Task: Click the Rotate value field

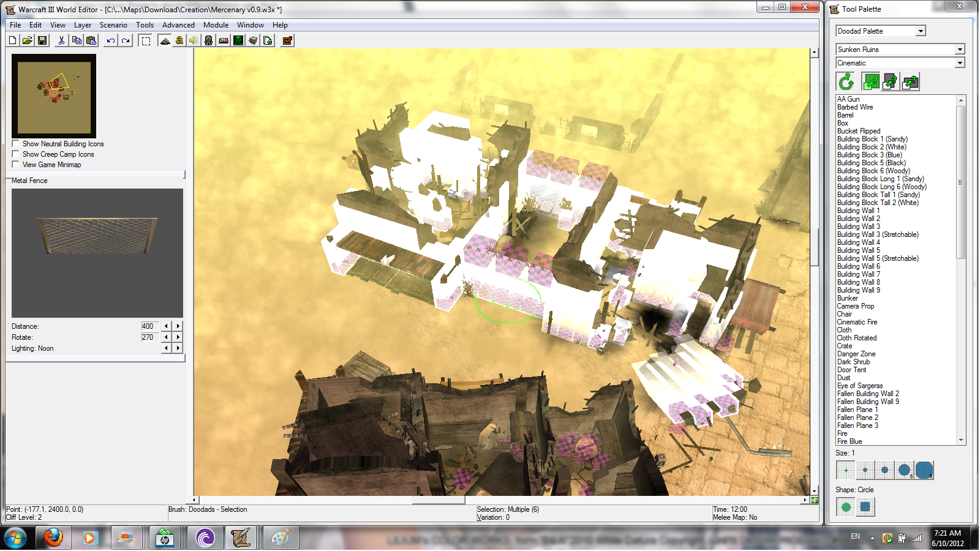Action: coord(150,337)
